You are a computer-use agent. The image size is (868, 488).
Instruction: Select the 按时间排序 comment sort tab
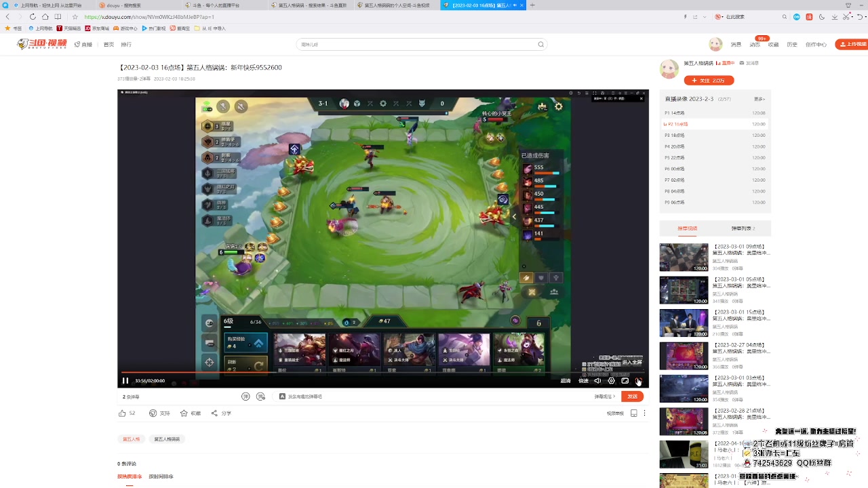pos(161,476)
